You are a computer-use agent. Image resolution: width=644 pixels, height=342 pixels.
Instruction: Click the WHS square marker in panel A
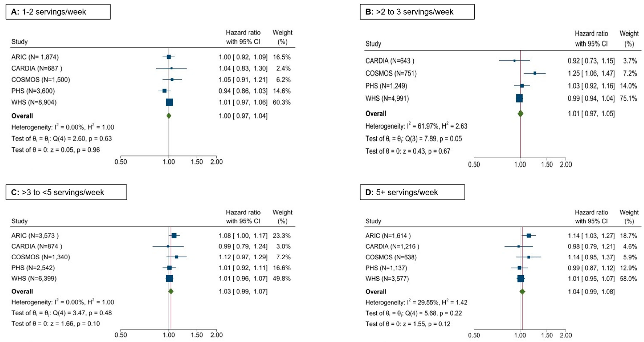169,102
